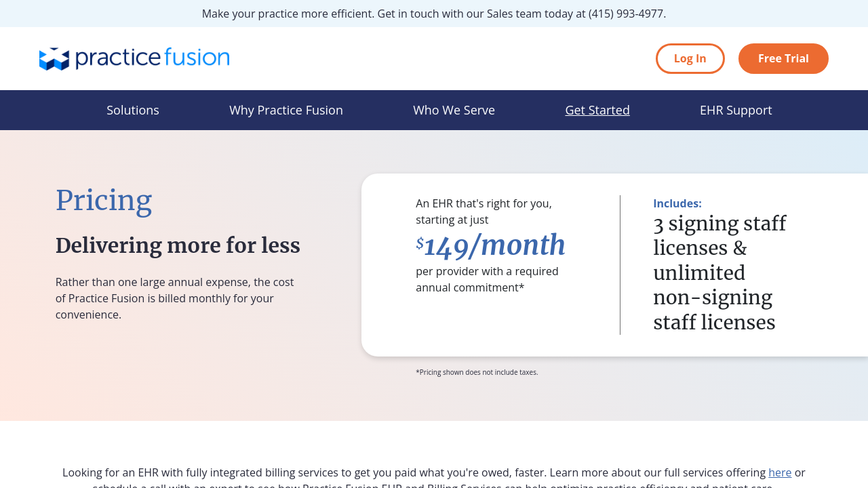Click "An EHR that's right for you" text

coord(484,203)
